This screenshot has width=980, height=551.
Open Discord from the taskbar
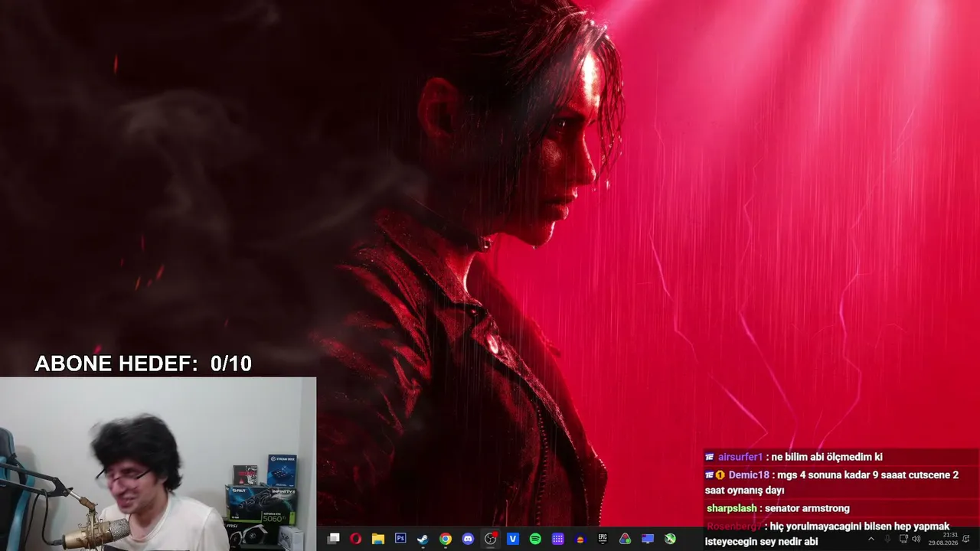[x=468, y=539]
